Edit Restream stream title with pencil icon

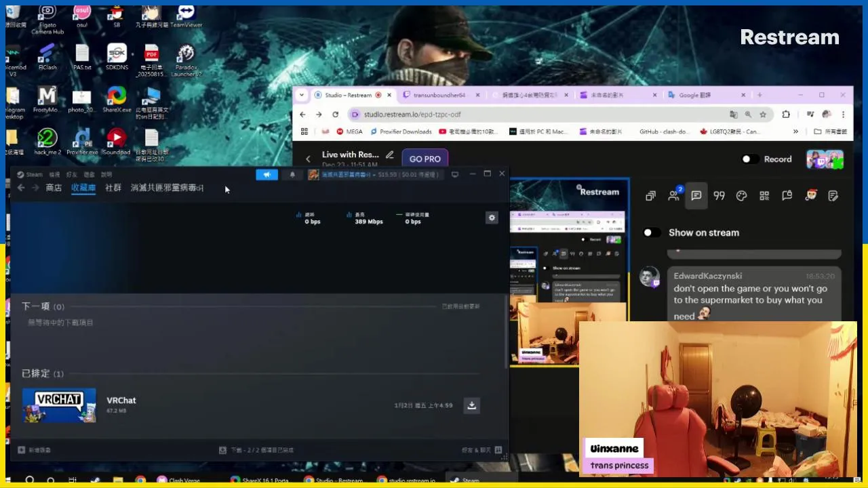[390, 155]
